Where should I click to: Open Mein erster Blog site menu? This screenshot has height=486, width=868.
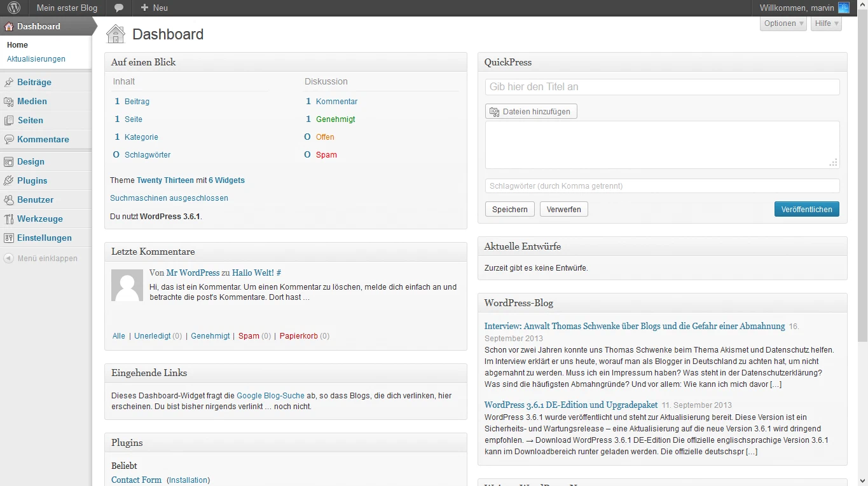click(x=67, y=8)
